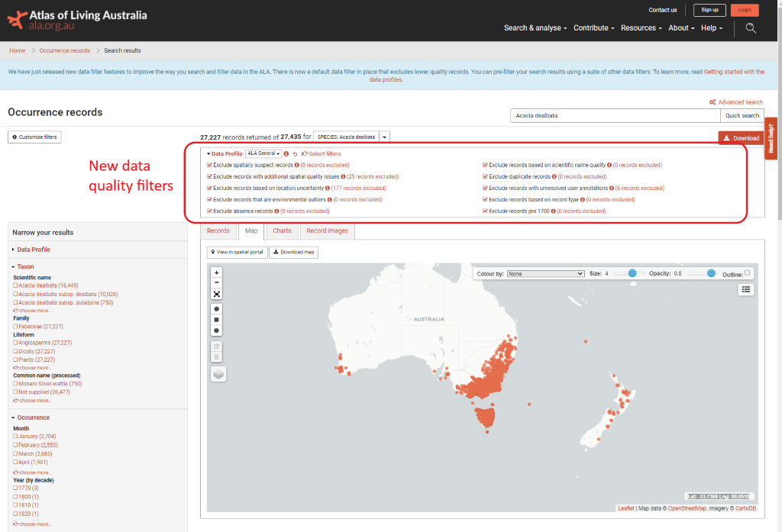
Task: Uncheck Exclude spatially suspect records
Action: tap(209, 165)
